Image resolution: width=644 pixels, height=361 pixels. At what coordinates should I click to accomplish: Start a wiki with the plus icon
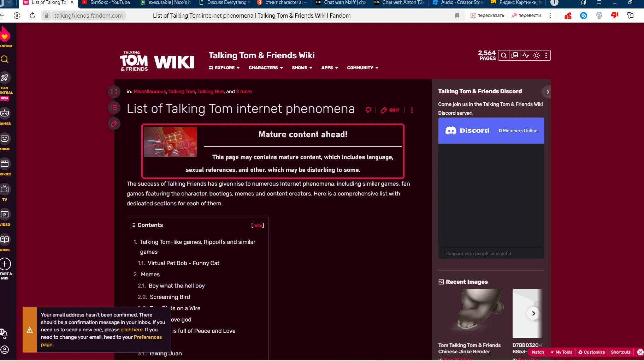pyautogui.click(x=5, y=264)
